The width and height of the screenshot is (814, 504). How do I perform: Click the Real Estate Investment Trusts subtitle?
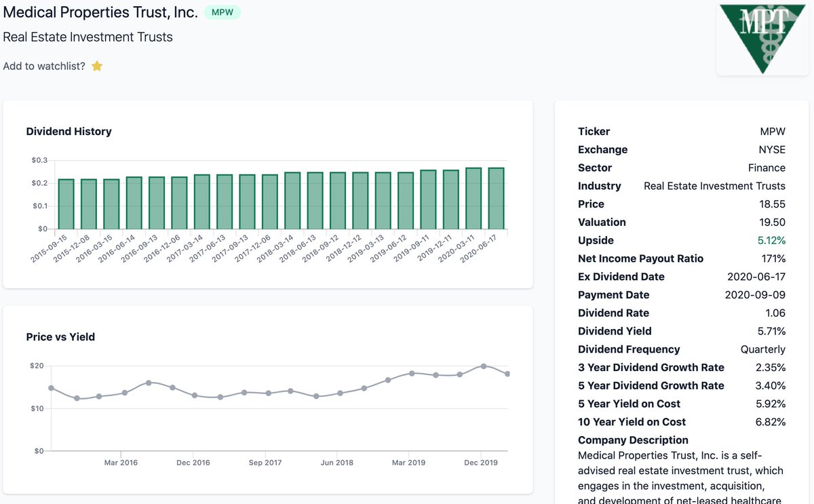88,37
